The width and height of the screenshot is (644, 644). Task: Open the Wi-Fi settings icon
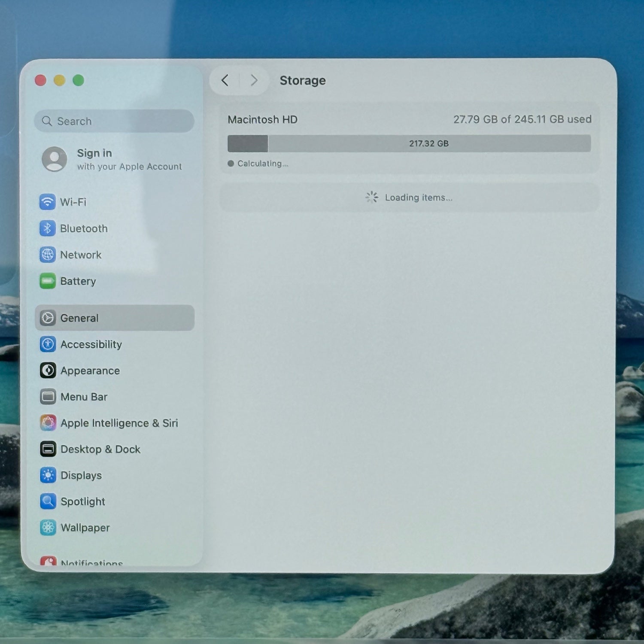click(47, 202)
